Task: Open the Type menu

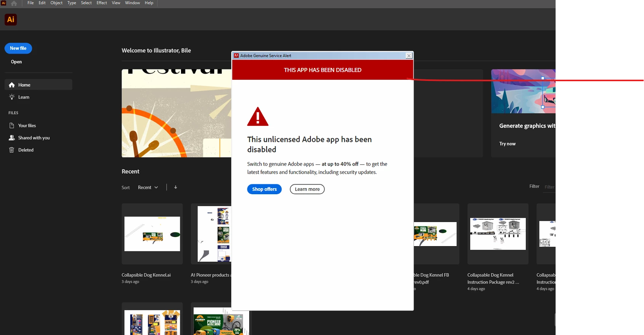Action: click(x=72, y=3)
